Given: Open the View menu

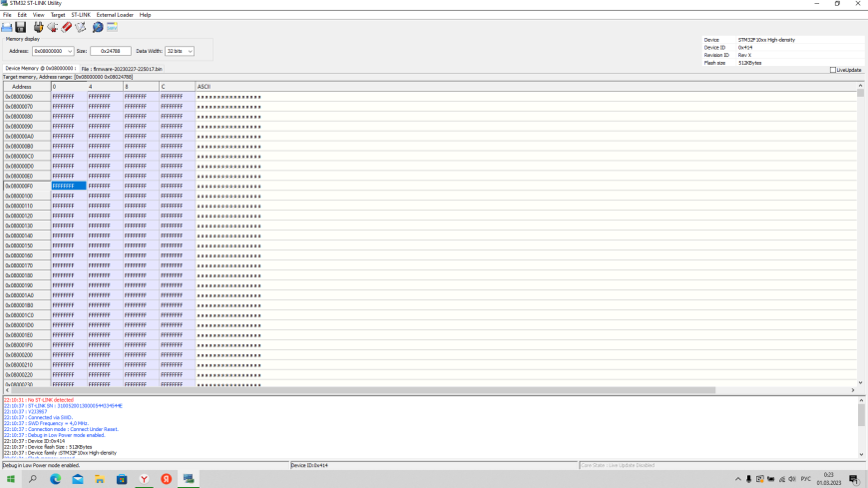Looking at the screenshot, I should pos(38,15).
